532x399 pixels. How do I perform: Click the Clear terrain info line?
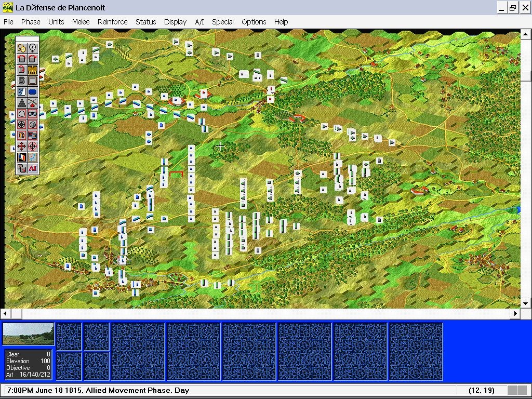[x=28, y=354]
